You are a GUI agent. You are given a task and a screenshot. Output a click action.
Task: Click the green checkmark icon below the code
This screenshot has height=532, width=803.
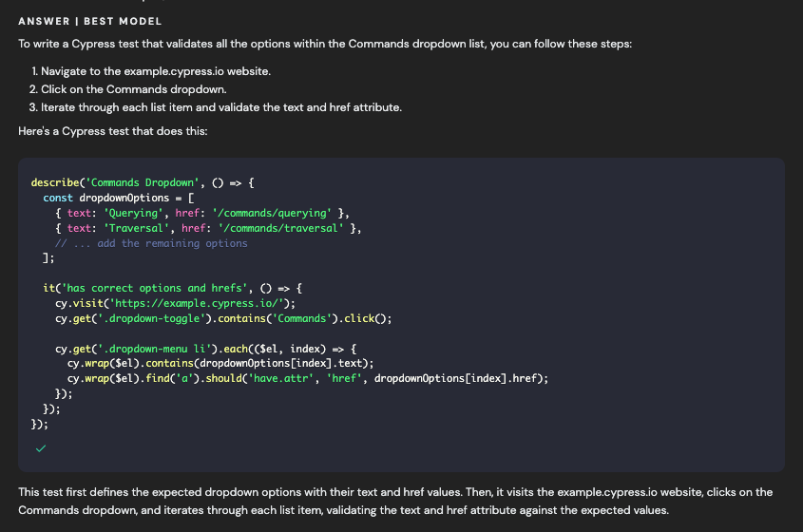click(x=40, y=448)
